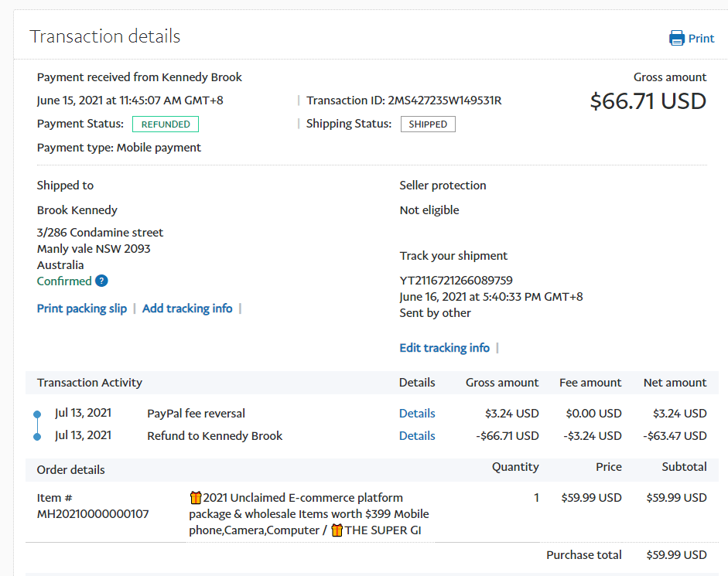The width and height of the screenshot is (728, 576).
Task: Select the Refund to Kennedy Brook timeline dot
Action: click(x=37, y=437)
